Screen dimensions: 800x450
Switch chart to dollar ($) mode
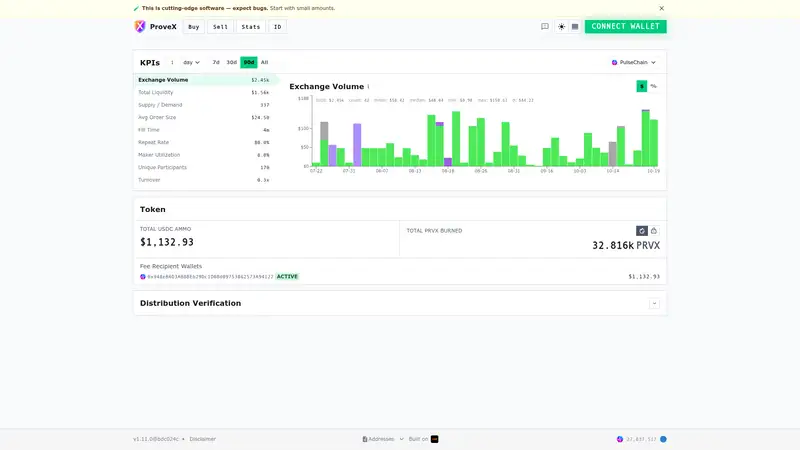point(642,86)
